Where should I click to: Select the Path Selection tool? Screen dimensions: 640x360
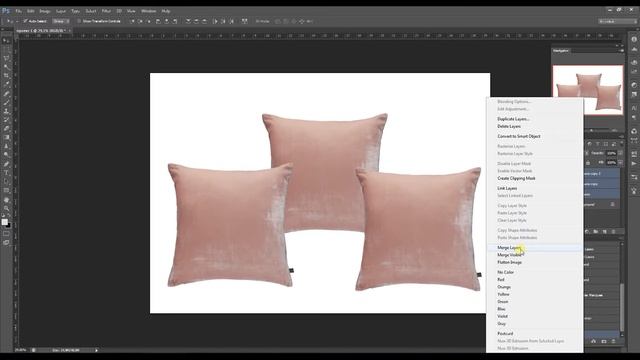(6, 182)
